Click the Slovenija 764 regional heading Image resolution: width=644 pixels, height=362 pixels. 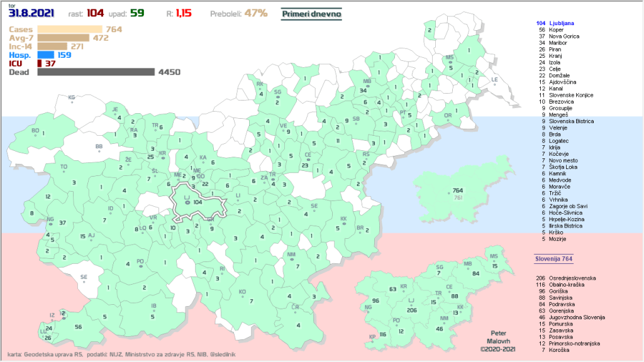(553, 258)
